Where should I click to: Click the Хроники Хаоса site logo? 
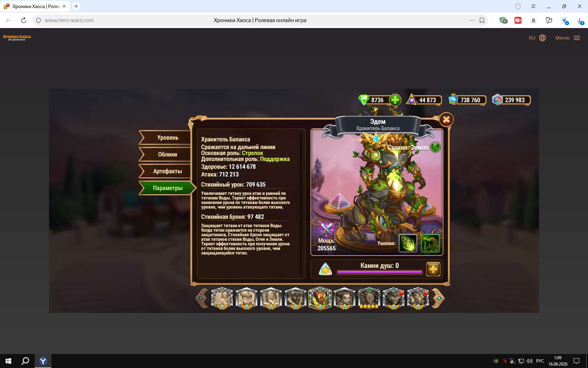17,38
